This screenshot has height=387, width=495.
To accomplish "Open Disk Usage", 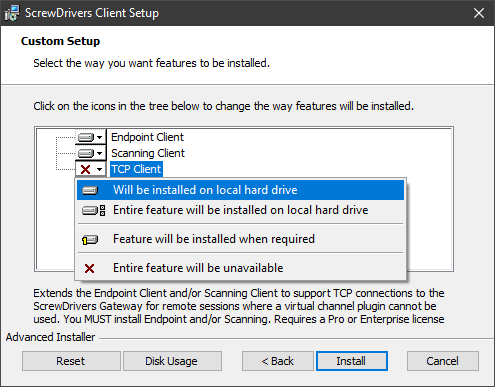I will click(172, 361).
